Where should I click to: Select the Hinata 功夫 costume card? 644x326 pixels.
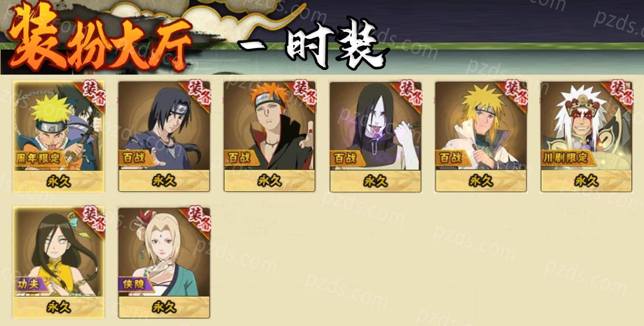(x=59, y=263)
